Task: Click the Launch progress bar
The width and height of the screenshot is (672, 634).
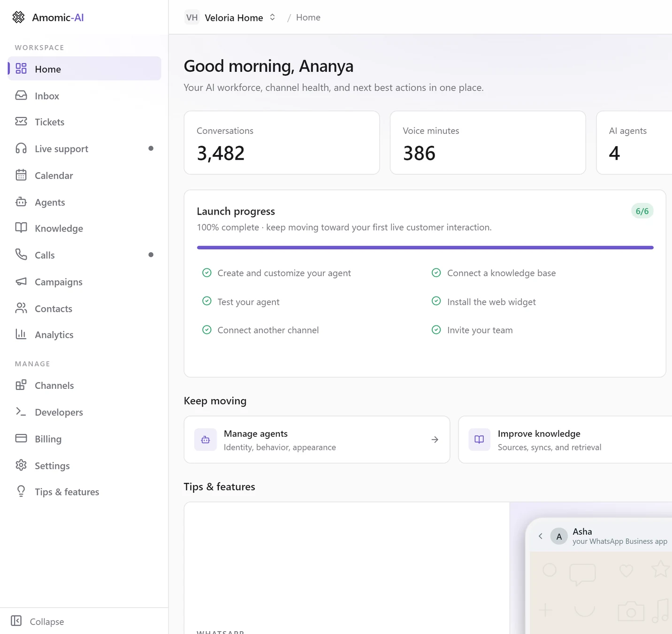Action: (425, 247)
